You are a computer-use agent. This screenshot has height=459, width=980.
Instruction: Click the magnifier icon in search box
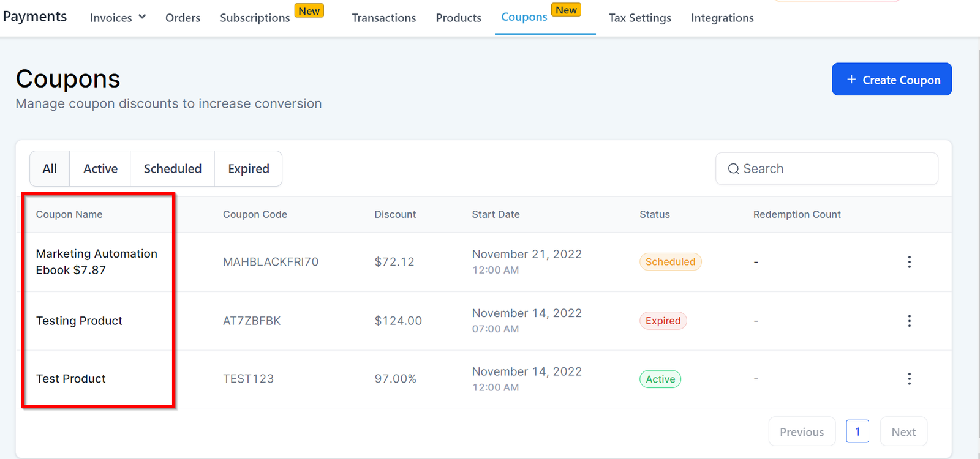pyautogui.click(x=733, y=169)
